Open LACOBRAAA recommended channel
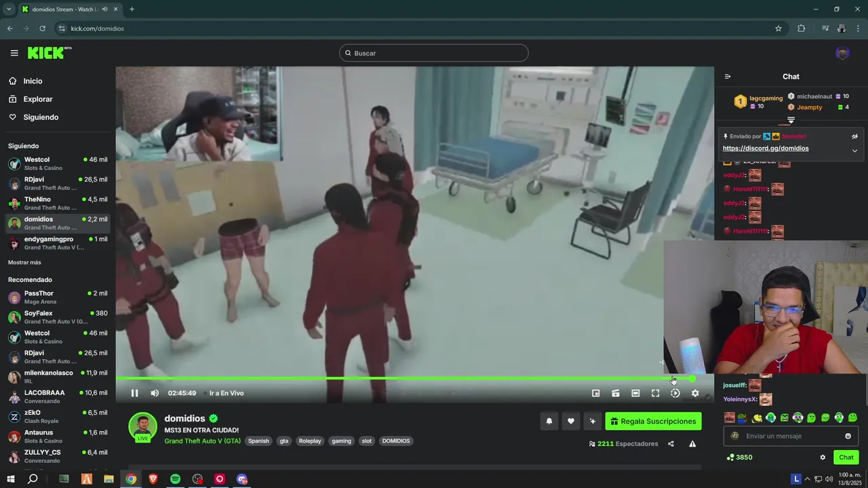Screen dimensions: 868x488 click(x=57, y=396)
